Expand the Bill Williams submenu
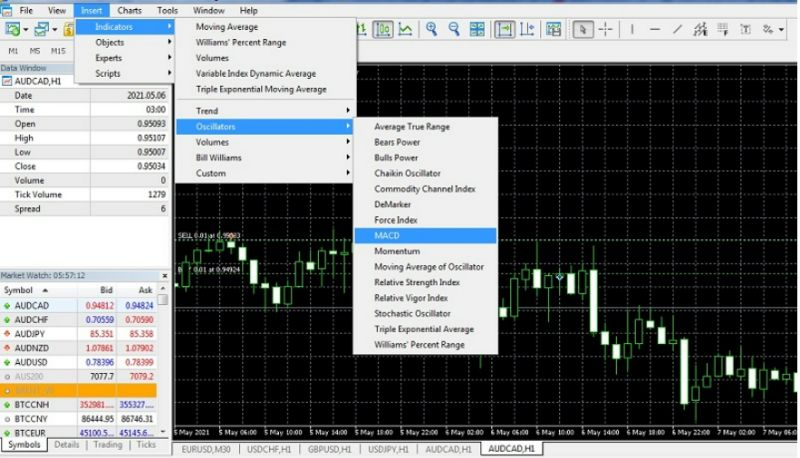This screenshot has height=458, width=800. pos(265,158)
